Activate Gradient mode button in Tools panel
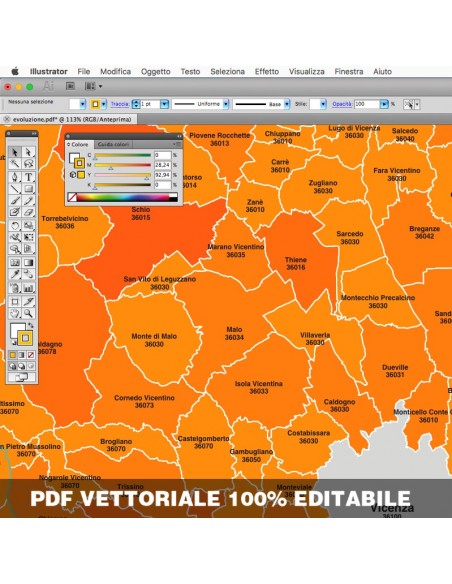This screenshot has width=452, height=584. pos(22,355)
